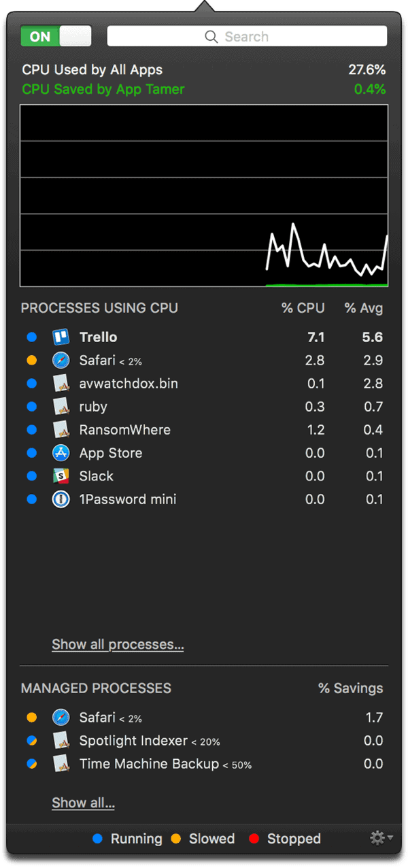Click the Slack app icon
Screen dimensions: 408x868
click(61, 476)
